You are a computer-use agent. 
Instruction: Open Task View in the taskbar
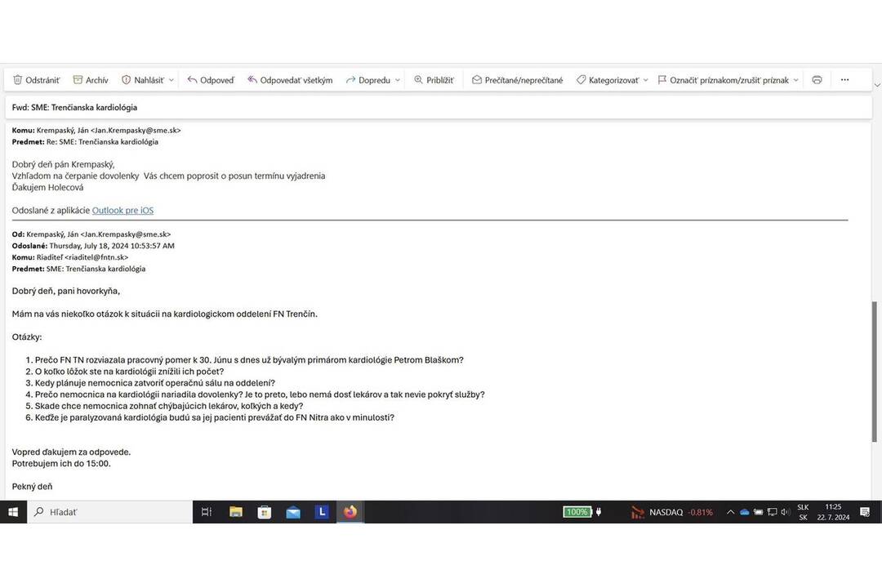pyautogui.click(x=207, y=512)
